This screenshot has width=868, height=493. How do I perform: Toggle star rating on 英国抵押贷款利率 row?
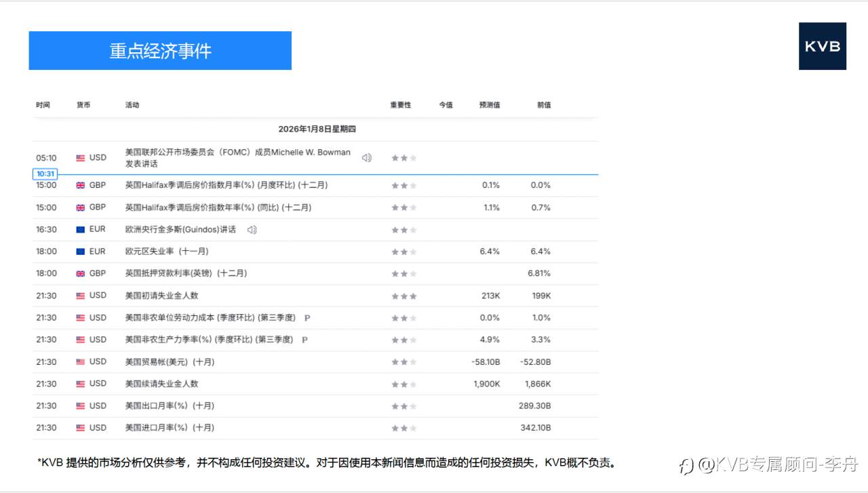[403, 273]
